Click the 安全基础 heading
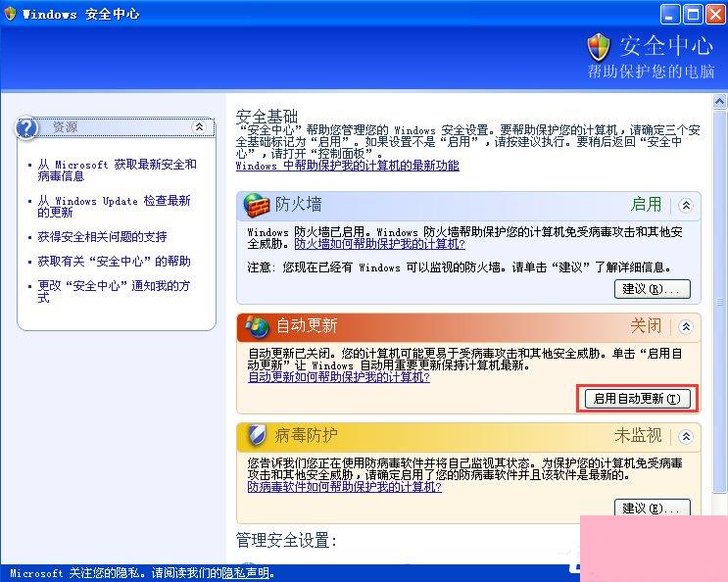 [x=267, y=116]
